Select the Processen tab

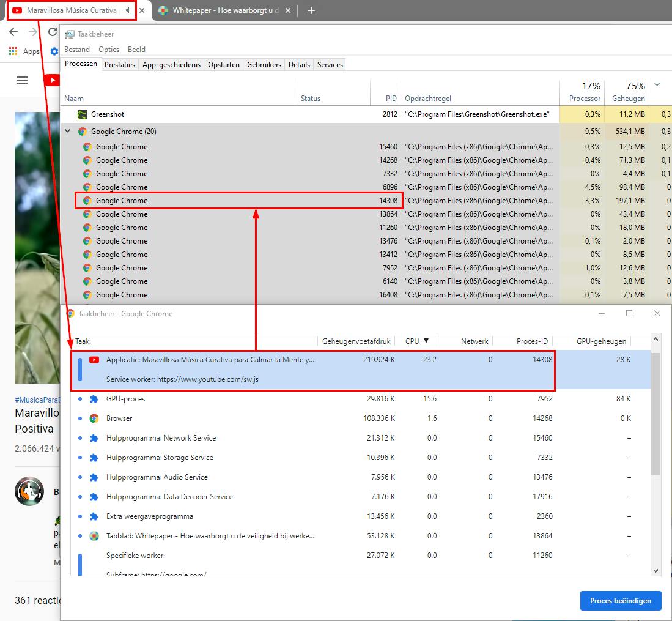81,64
